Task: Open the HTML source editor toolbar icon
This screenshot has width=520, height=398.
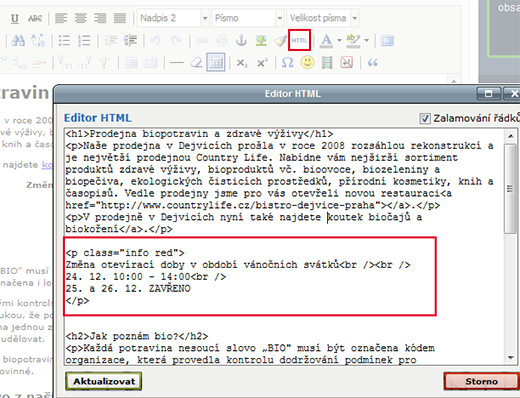Action: (x=299, y=40)
